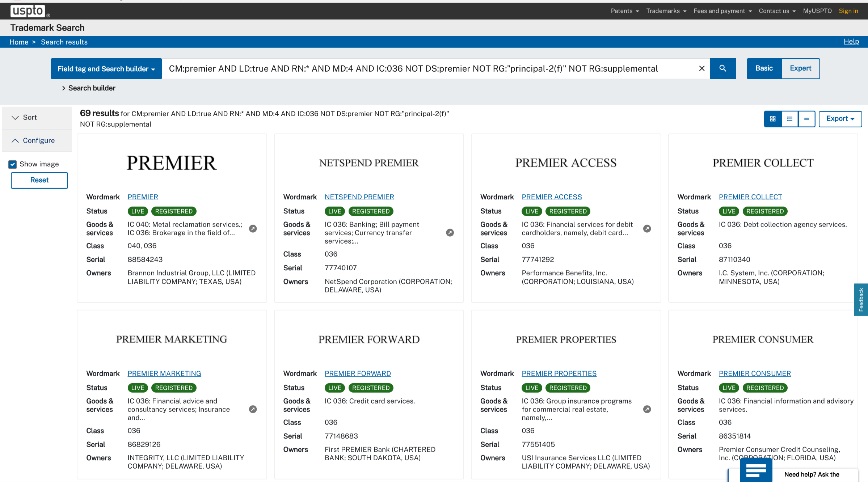Screen dimensions: 868x482
Task: Switch to list view icon
Action: pos(790,119)
